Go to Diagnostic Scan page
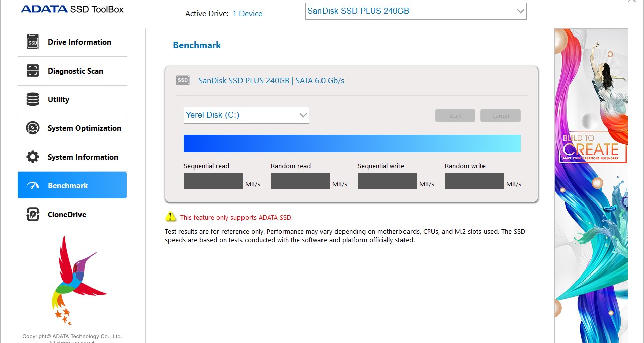The width and height of the screenshot is (644, 343). point(72,71)
